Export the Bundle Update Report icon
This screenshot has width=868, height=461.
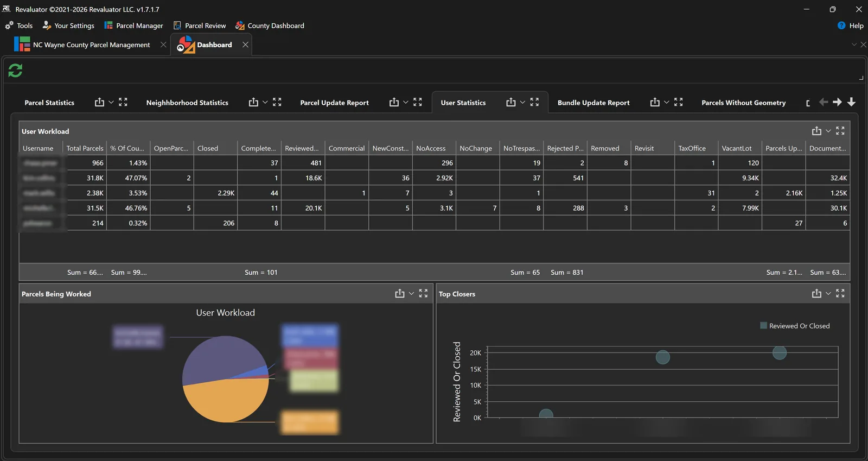pos(655,102)
